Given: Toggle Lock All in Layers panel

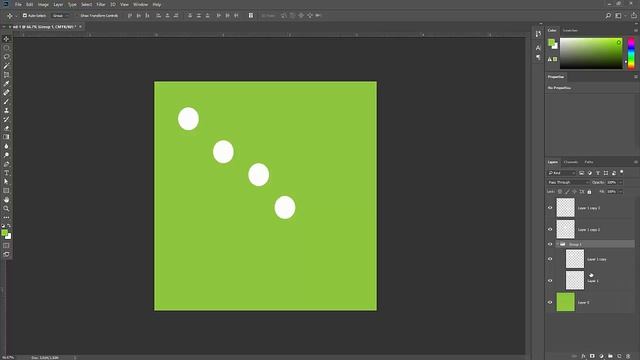Looking at the screenshot, I should click(589, 192).
